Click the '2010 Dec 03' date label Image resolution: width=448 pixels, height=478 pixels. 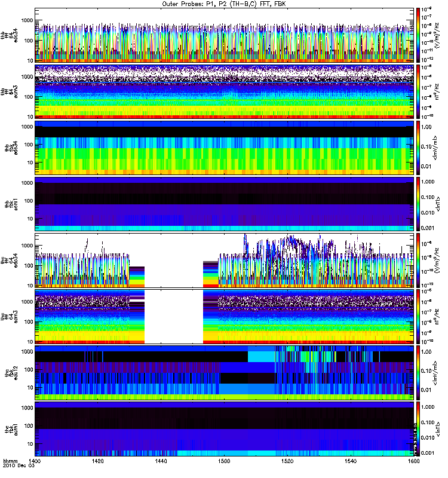click(19, 465)
